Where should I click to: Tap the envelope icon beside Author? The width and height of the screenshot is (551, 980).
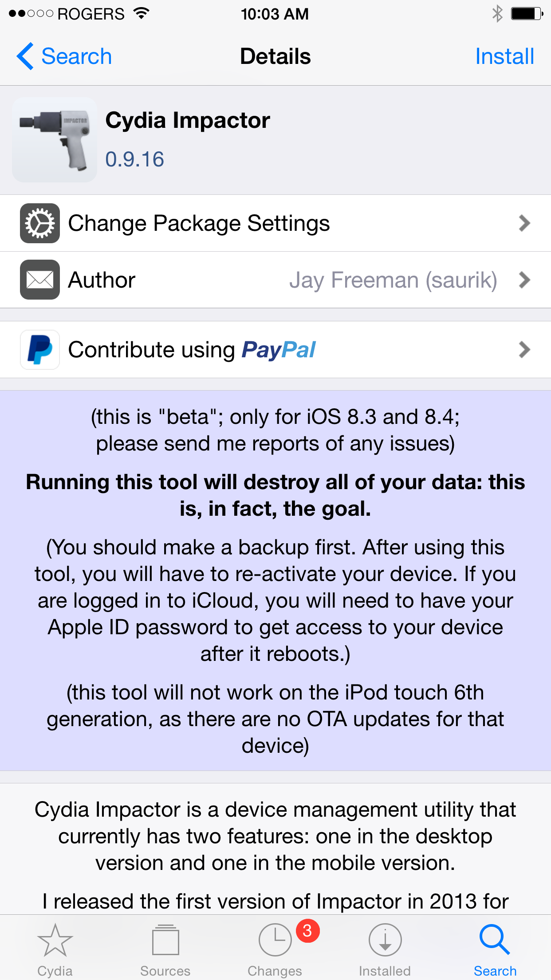pyautogui.click(x=40, y=280)
